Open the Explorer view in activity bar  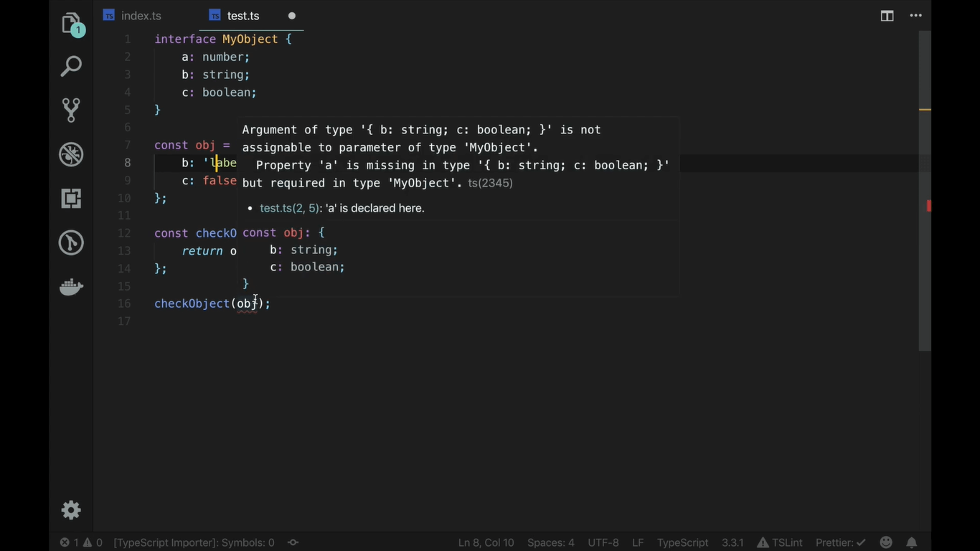[71, 23]
